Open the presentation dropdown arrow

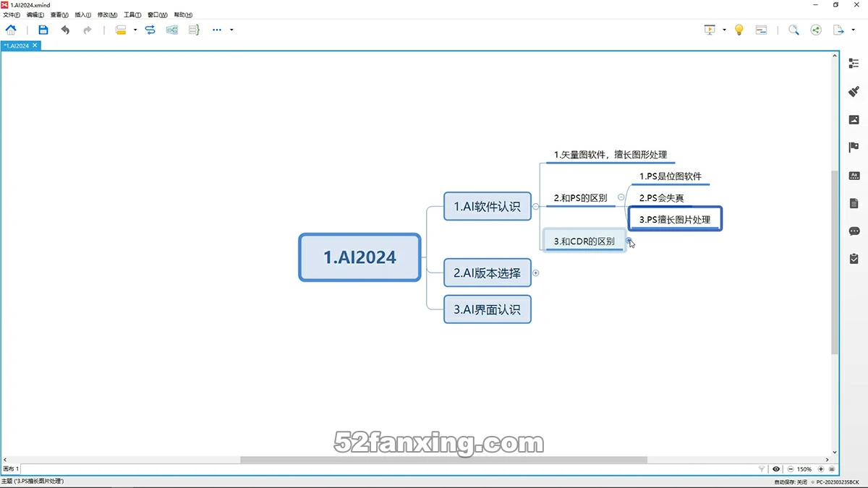724,30
